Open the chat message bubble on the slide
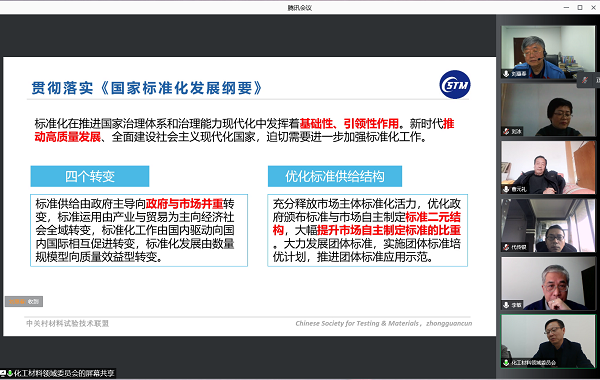This screenshot has width=600, height=380. (24, 302)
